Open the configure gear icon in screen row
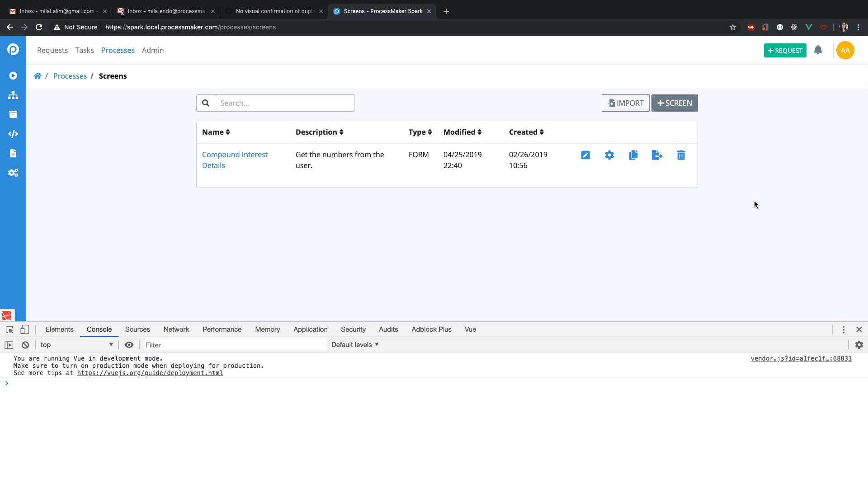This screenshot has width=868, height=488. point(609,155)
